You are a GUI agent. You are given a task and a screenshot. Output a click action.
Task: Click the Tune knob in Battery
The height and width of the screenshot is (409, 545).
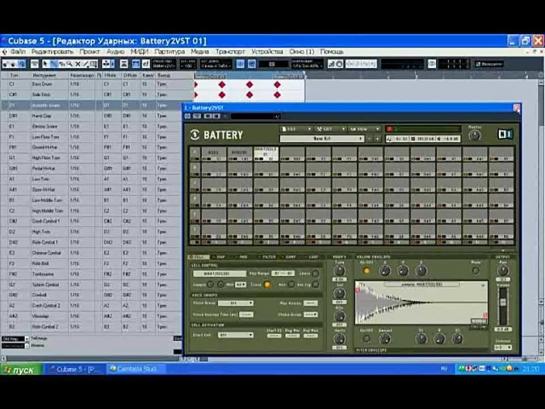tap(339, 270)
